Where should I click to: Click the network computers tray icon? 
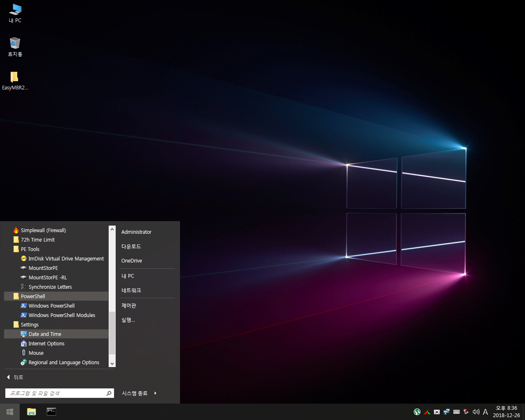(x=447, y=412)
